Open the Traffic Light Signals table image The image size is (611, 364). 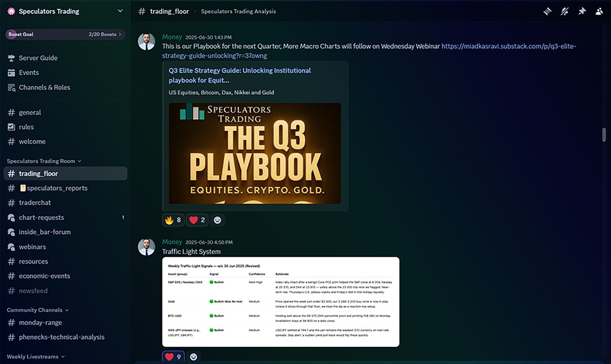(x=281, y=302)
